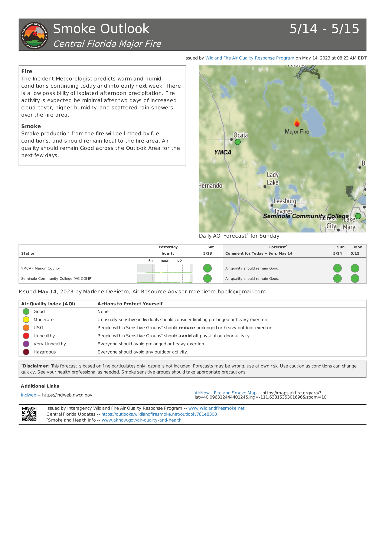The width and height of the screenshot is (392, 554).
Task: Click the Smoke section heading
Action: point(31,126)
